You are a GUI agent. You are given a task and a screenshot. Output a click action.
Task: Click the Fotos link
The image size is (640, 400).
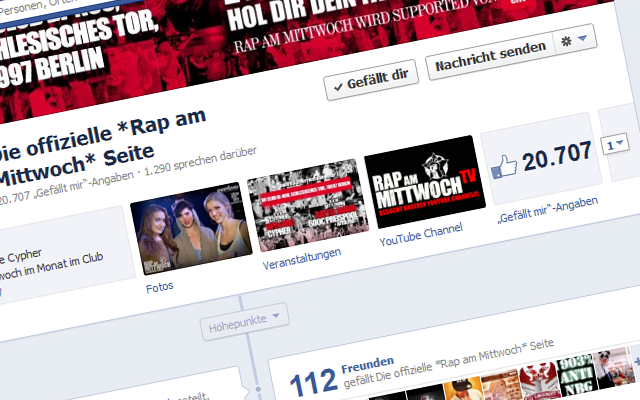point(160,287)
